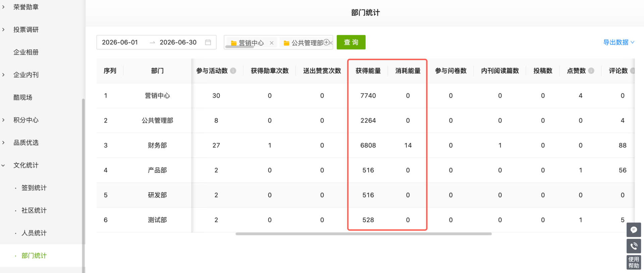Remove the 营销中心 department tag
The image size is (644, 273).
[272, 43]
